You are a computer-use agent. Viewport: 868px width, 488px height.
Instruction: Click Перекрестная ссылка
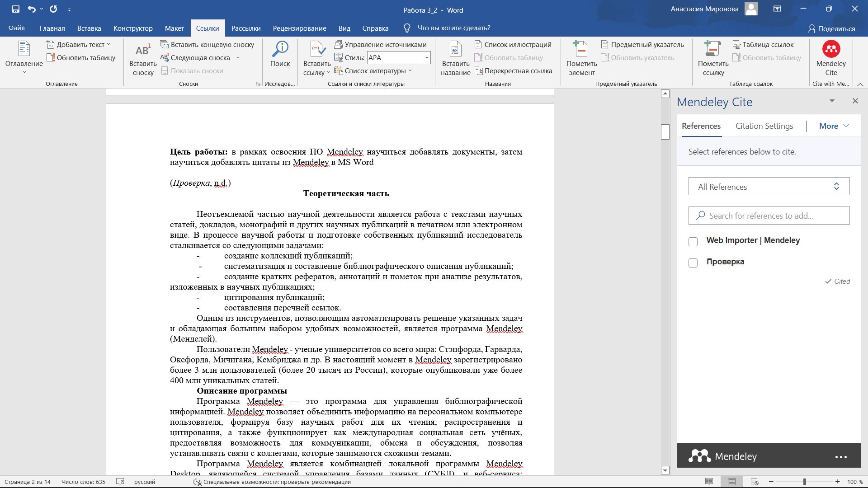tap(513, 70)
